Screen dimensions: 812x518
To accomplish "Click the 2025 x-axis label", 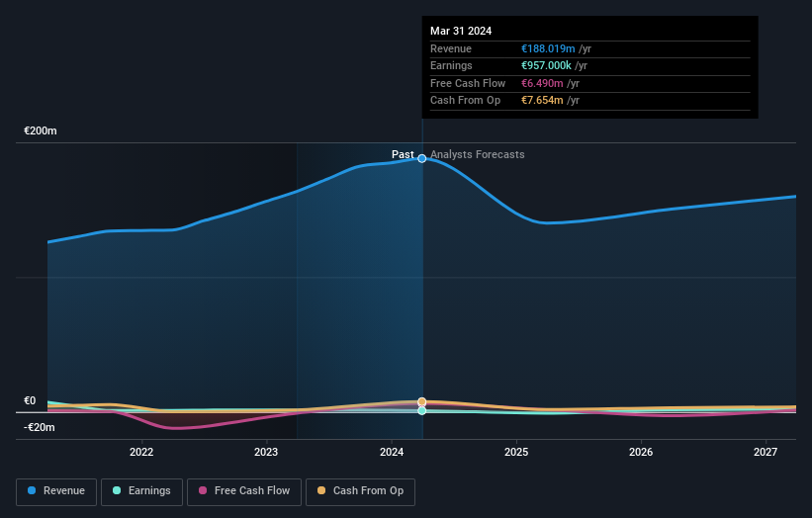I will (x=516, y=452).
